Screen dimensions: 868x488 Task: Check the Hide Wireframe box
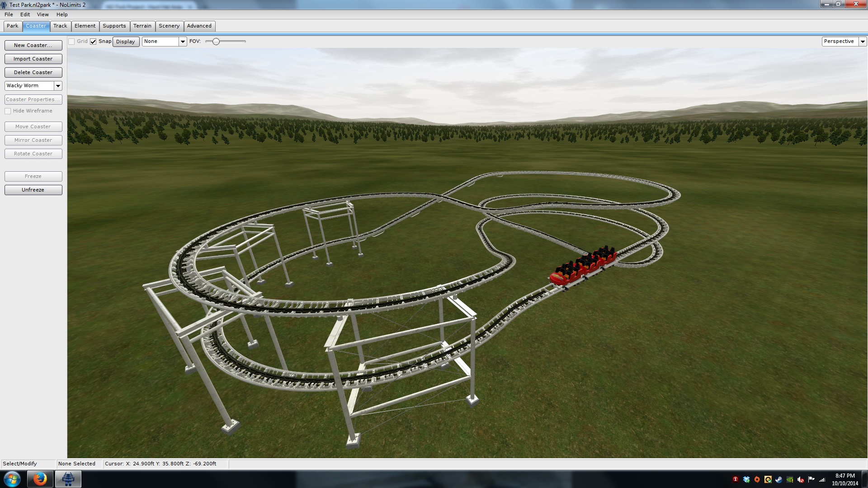click(x=8, y=111)
